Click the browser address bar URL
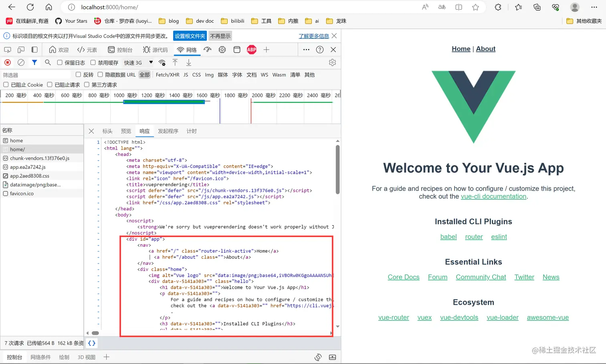The width and height of the screenshot is (606, 364). click(x=109, y=7)
